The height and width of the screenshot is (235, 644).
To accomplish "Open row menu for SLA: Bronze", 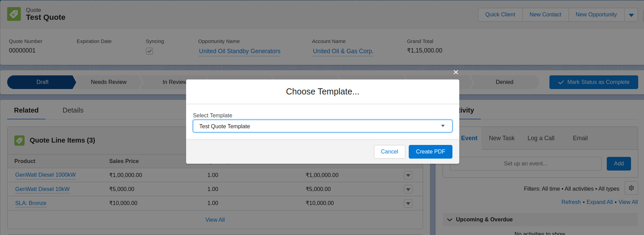I will pyautogui.click(x=408, y=204).
